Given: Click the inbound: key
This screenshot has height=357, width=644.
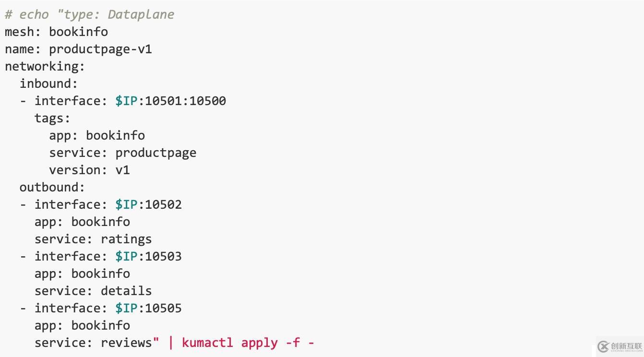Looking at the screenshot, I should 48,83.
